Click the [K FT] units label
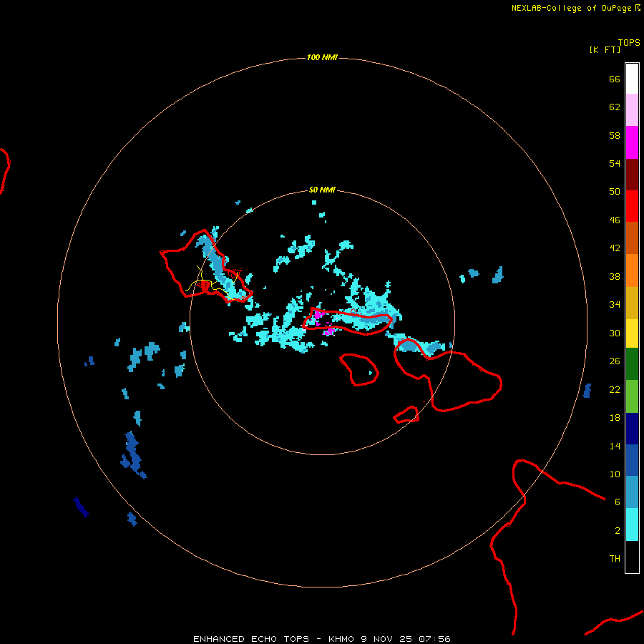644x644 pixels. [x=605, y=49]
